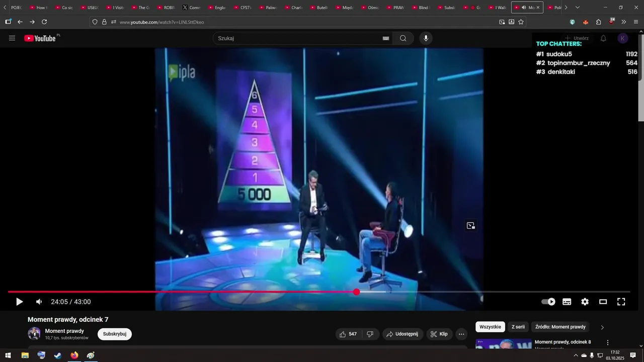Select the Źródło: Moment prawdy chip
Screen dimensions: 644x362
560,327
